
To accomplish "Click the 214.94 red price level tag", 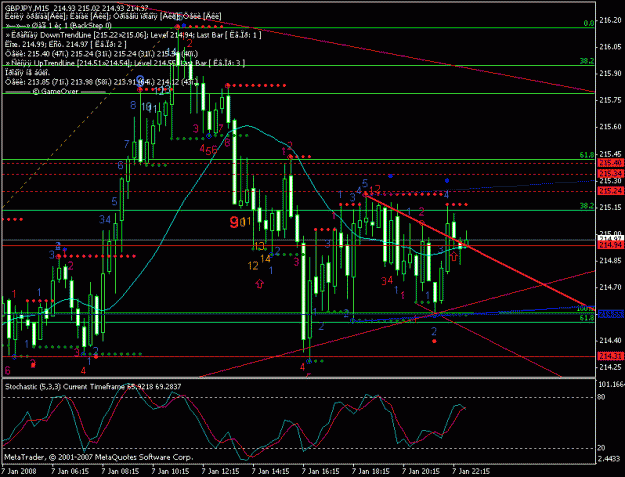I will click(x=610, y=245).
